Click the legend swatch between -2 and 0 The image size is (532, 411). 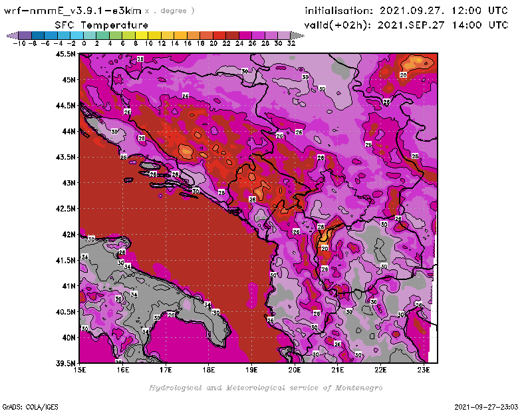(x=77, y=35)
